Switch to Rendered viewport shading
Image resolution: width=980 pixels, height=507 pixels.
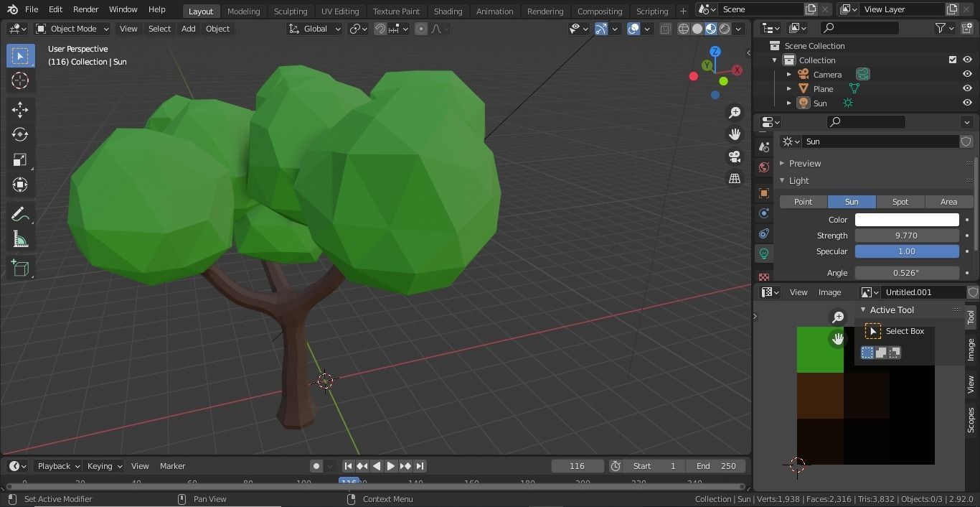click(x=725, y=28)
